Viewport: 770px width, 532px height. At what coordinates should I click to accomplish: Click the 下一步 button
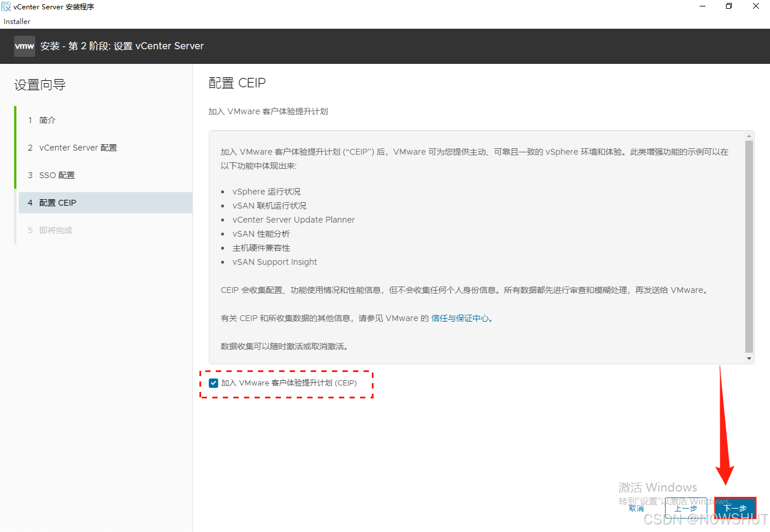735,509
